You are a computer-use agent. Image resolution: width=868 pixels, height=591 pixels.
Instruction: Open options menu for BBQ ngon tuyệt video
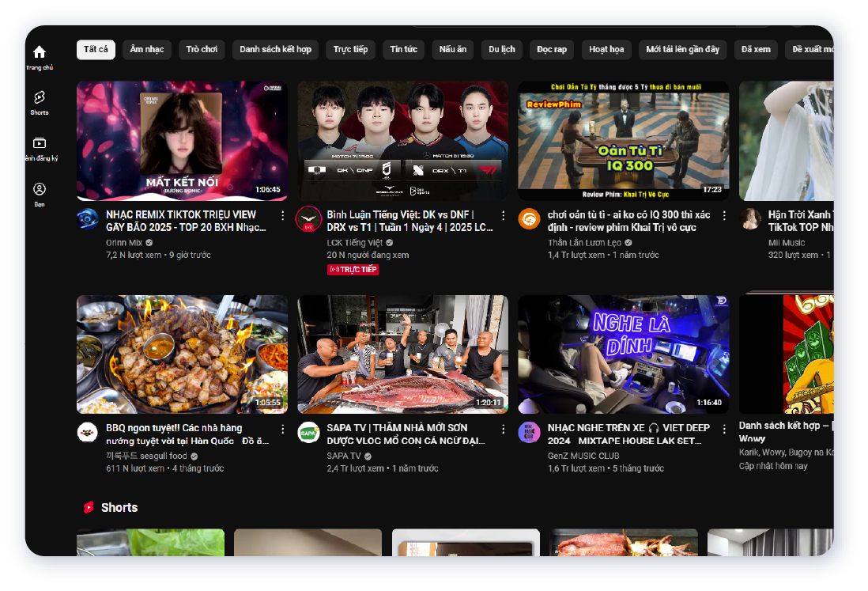click(283, 429)
